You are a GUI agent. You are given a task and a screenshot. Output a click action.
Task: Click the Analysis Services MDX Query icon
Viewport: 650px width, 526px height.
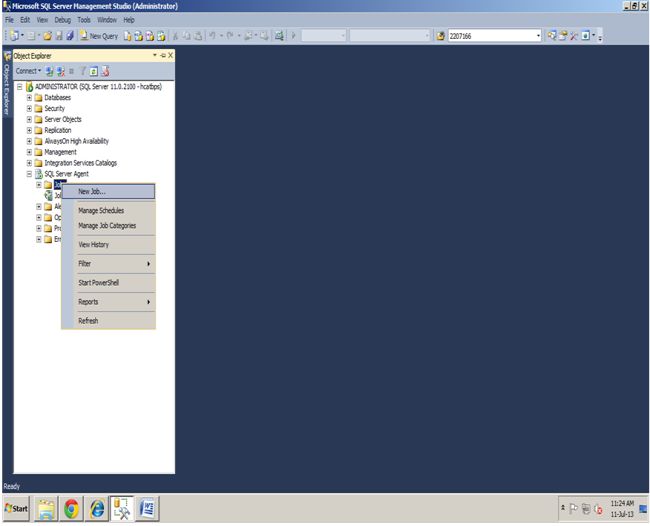click(138, 36)
